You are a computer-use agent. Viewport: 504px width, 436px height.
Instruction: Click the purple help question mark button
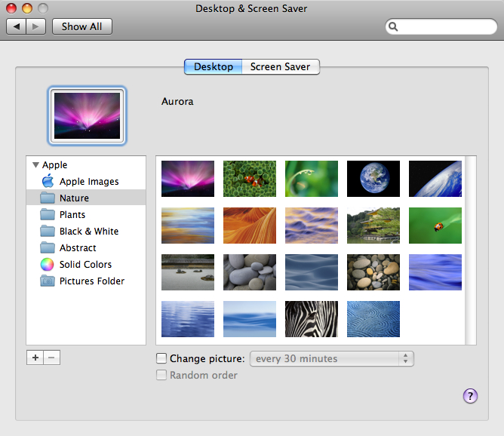click(470, 396)
